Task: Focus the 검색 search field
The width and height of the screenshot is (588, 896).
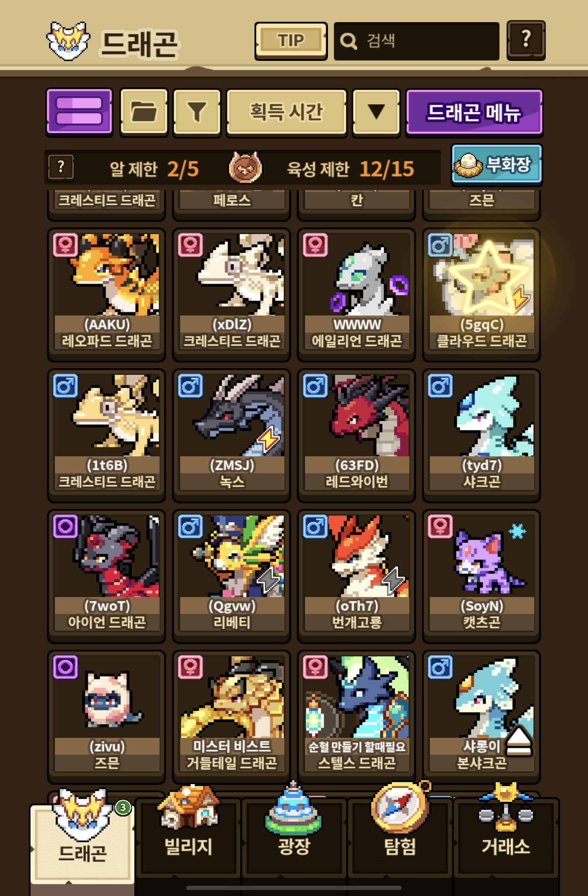Action: [416, 41]
